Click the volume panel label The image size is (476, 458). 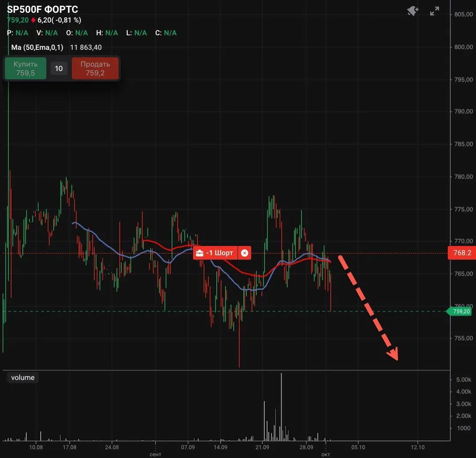pos(23,377)
